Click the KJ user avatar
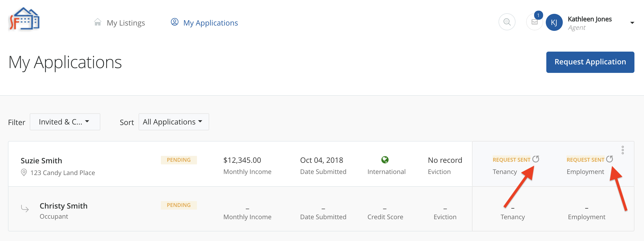 (x=554, y=22)
